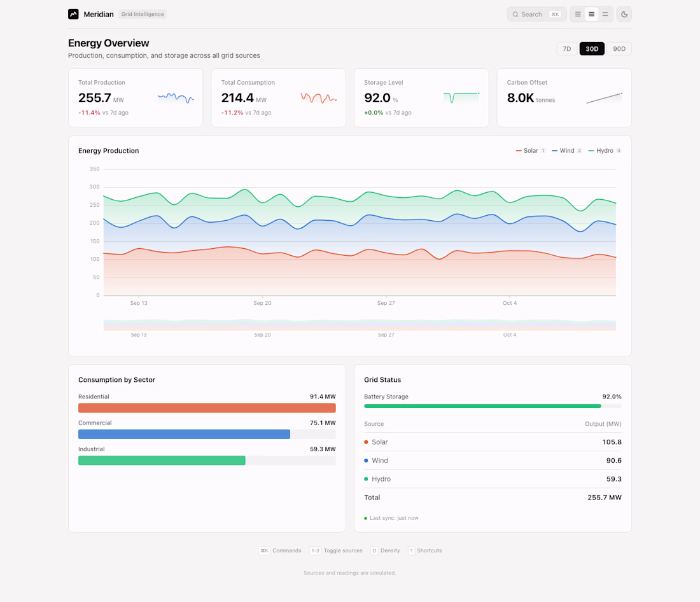Toggle the Wind series in the chart legend
700x602 pixels.
[566, 150]
